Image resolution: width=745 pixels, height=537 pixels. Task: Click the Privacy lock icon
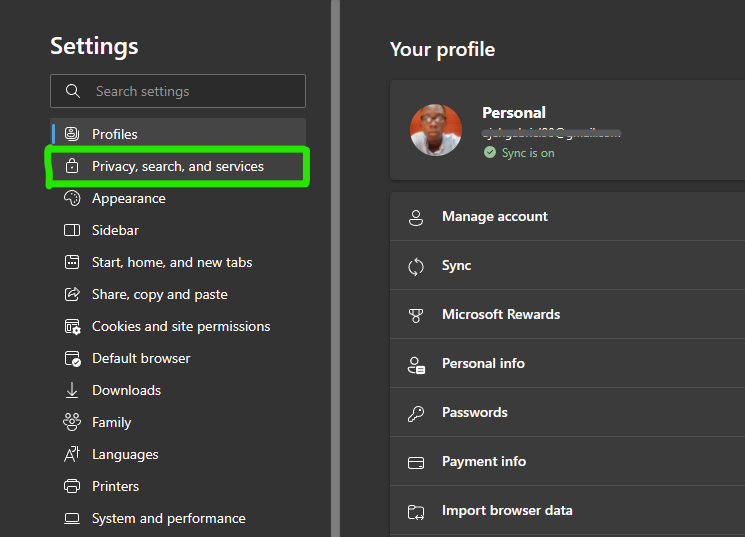pyautogui.click(x=72, y=166)
